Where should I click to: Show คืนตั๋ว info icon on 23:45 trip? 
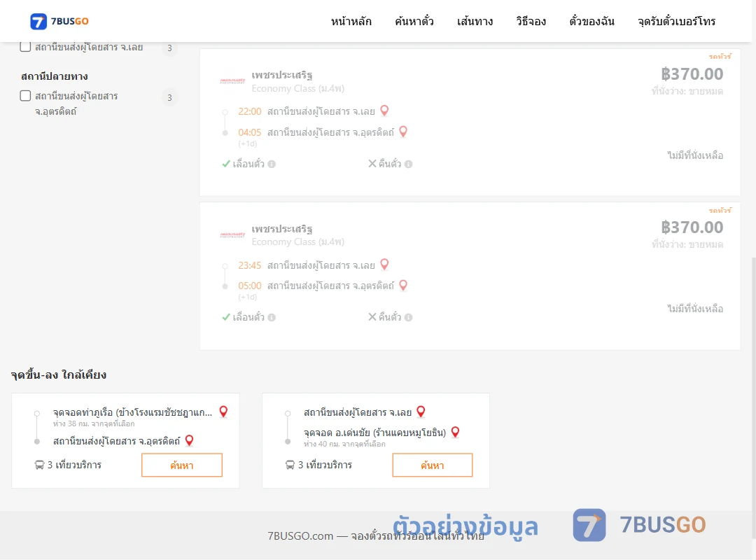[x=408, y=317]
